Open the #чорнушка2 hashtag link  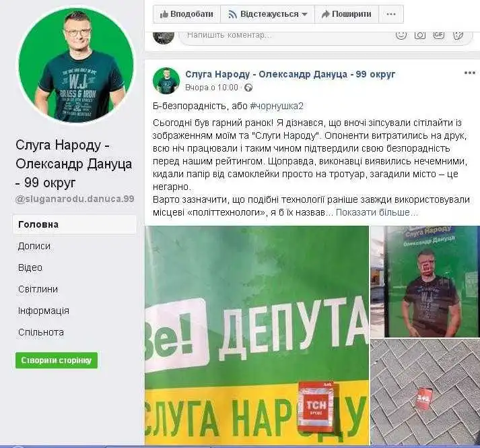[277, 106]
